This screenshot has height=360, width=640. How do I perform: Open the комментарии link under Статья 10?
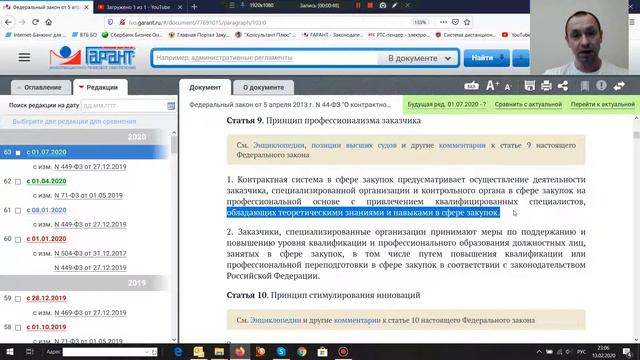pyautogui.click(x=357, y=320)
